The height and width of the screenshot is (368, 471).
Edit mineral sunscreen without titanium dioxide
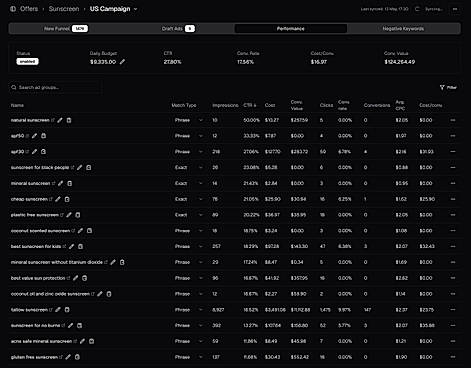(x=113, y=262)
